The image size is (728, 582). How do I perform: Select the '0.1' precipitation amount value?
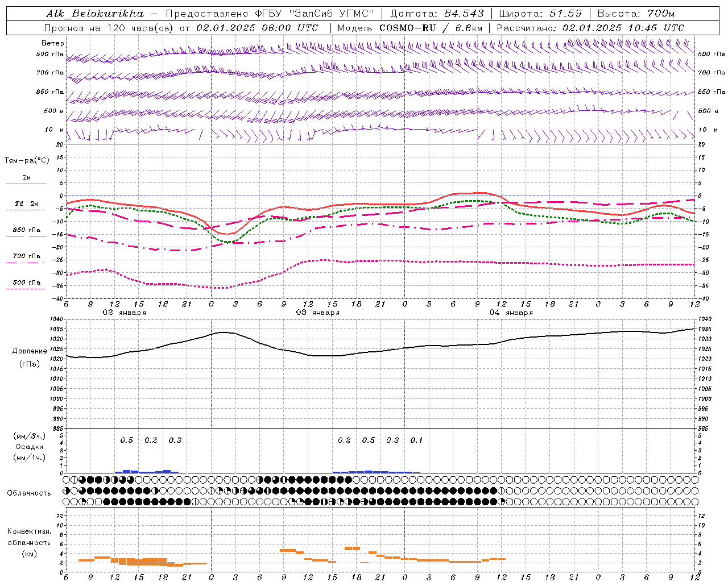[417, 440]
